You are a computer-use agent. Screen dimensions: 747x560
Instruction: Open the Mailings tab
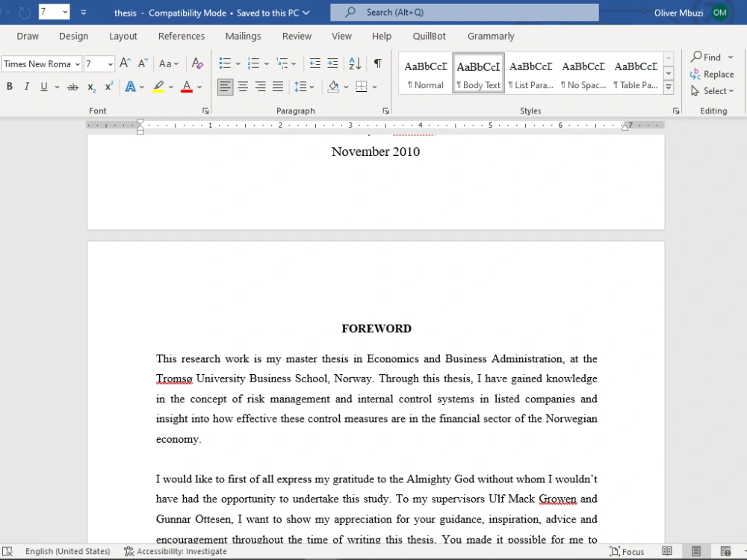click(x=243, y=36)
